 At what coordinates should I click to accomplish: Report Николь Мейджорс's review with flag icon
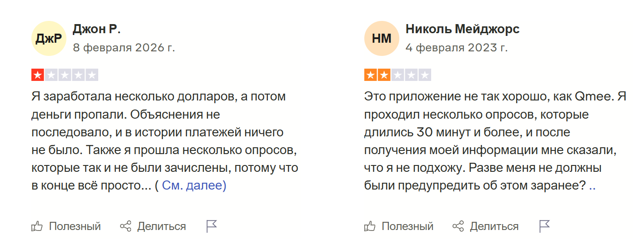pos(544,226)
